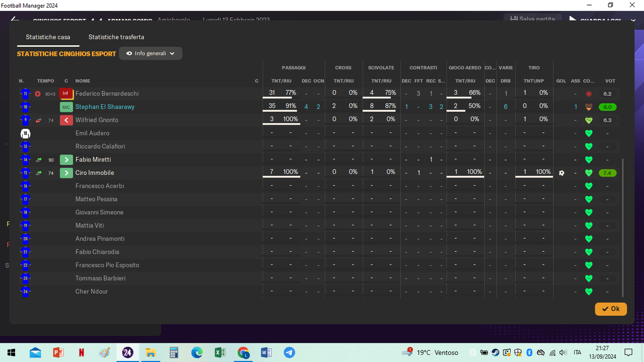Open Francesco Pio Esposito's player name
Viewport: 644px width, 362px height.
pyautogui.click(x=107, y=265)
